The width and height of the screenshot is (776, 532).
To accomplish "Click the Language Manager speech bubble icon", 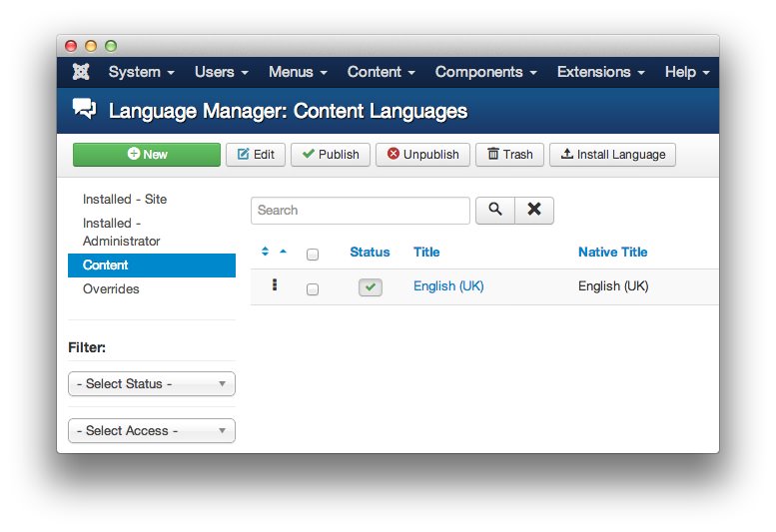I will [85, 110].
